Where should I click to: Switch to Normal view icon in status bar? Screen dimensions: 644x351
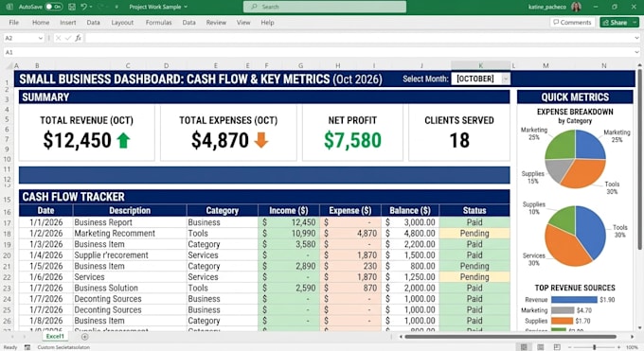point(524,347)
